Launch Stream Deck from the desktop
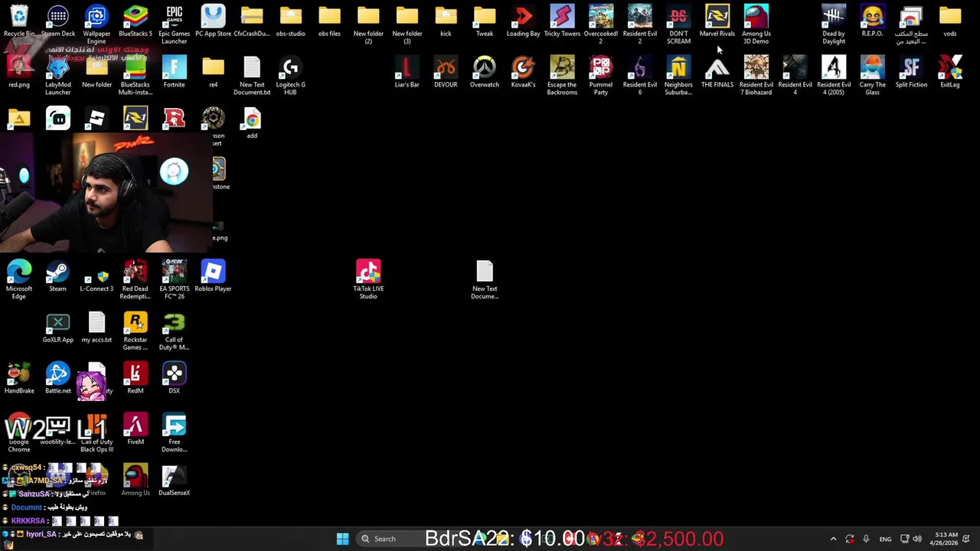This screenshot has width=980, height=551. [58, 21]
